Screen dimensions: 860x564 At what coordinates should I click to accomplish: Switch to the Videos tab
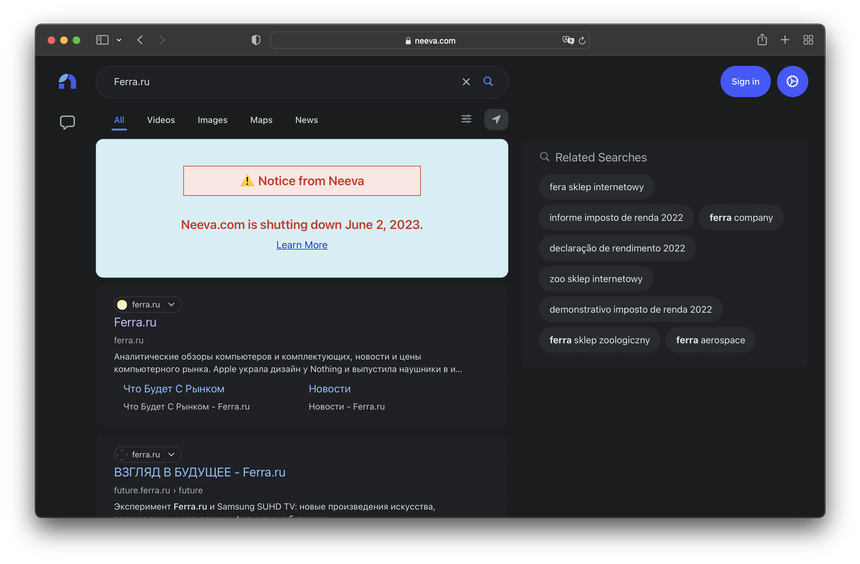click(x=161, y=120)
